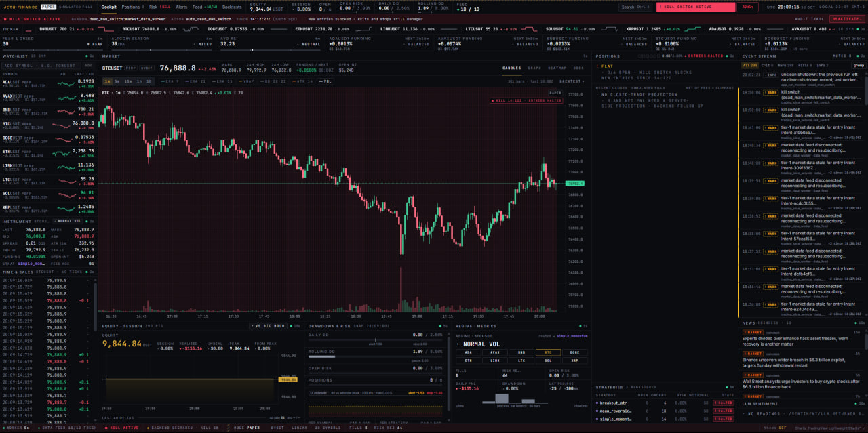Open the group dropdown in Event Stream
868x433 pixels.
pos(859,65)
